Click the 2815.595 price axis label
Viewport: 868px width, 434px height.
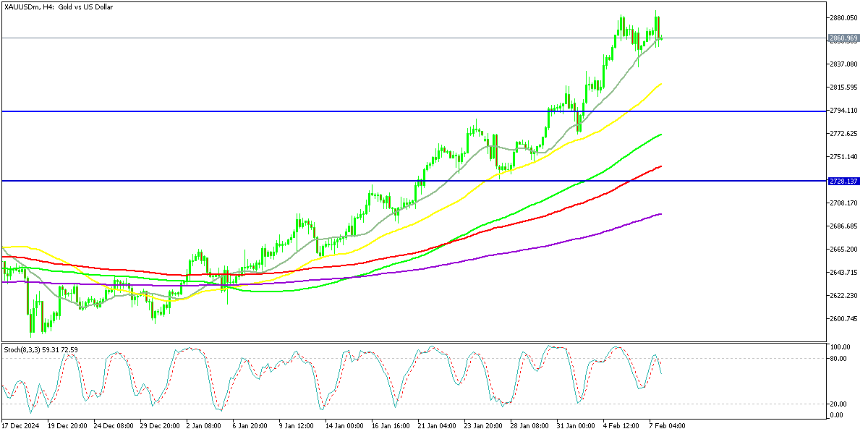click(x=843, y=87)
